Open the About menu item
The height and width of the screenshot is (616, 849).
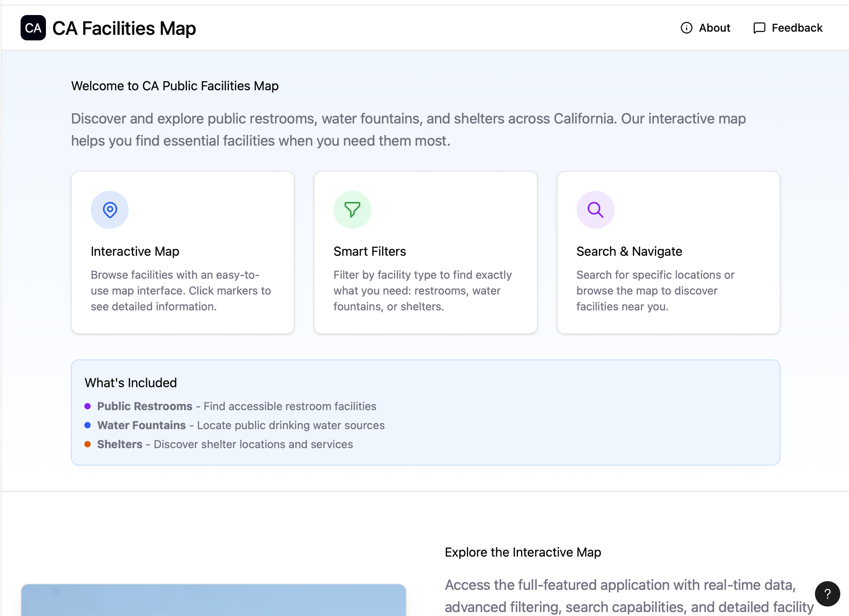(x=714, y=28)
